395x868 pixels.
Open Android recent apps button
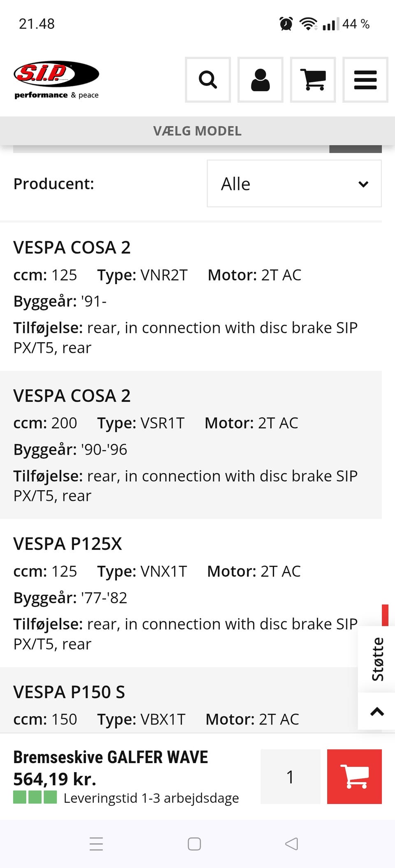96,844
